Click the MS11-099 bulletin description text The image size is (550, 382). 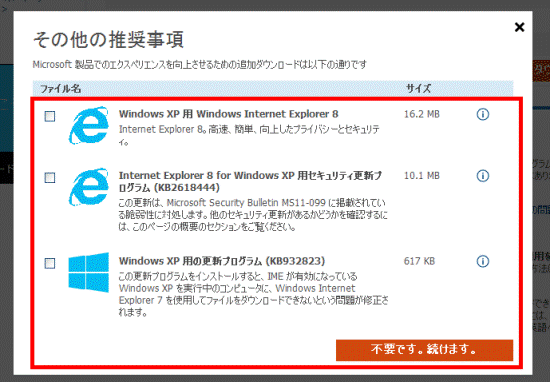[253, 215]
